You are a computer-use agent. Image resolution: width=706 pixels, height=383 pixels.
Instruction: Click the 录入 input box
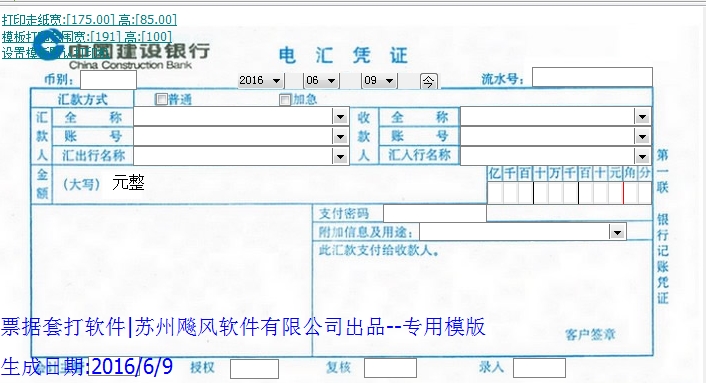[x=539, y=368]
